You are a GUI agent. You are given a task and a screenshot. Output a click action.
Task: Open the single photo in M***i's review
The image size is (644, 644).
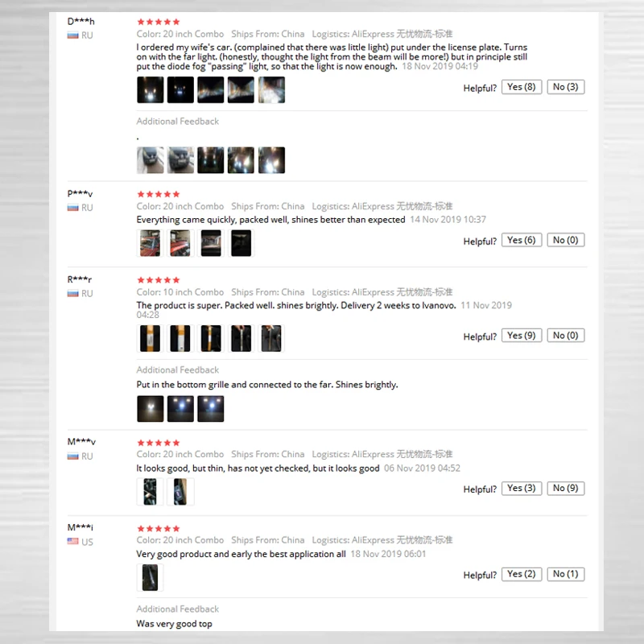click(151, 577)
